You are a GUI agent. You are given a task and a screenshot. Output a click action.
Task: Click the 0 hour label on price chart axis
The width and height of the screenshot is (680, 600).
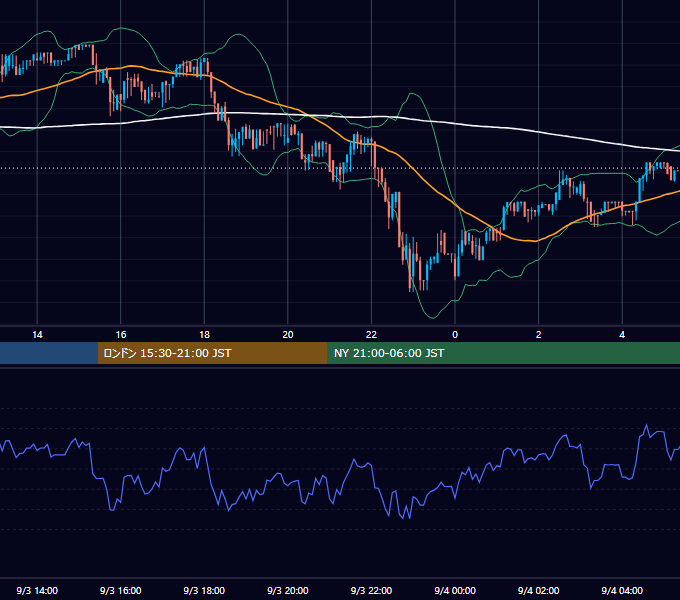(455, 335)
